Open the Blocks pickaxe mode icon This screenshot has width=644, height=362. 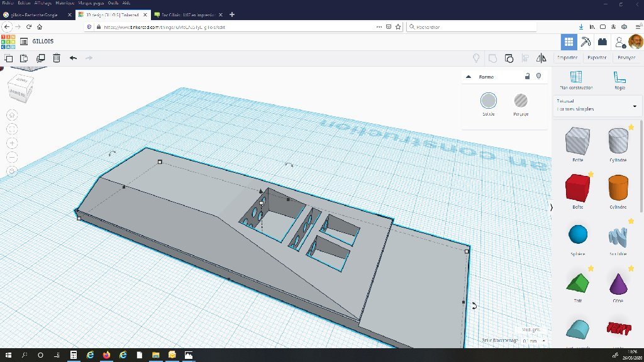[586, 41]
